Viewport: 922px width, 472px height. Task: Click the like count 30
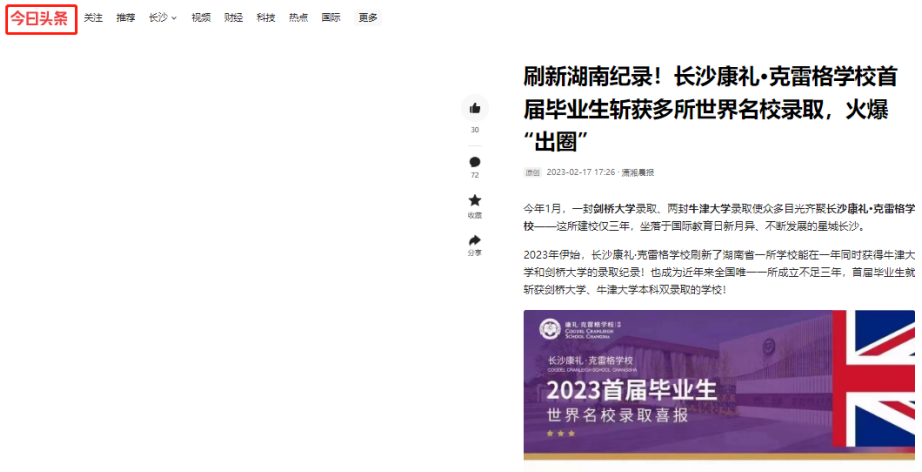click(475, 130)
